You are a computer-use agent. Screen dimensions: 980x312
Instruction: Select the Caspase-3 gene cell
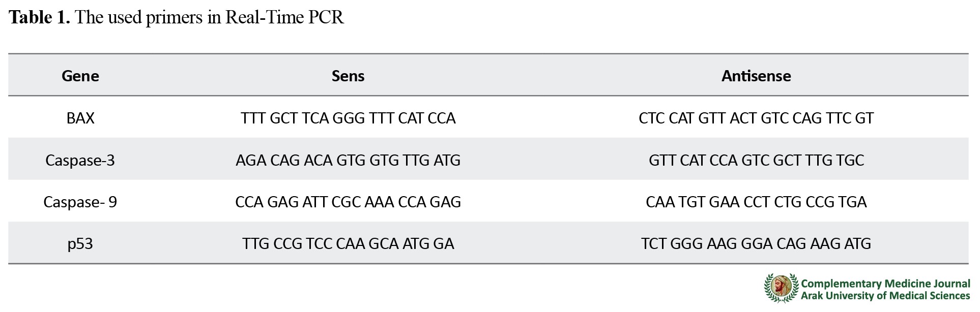click(x=80, y=160)
